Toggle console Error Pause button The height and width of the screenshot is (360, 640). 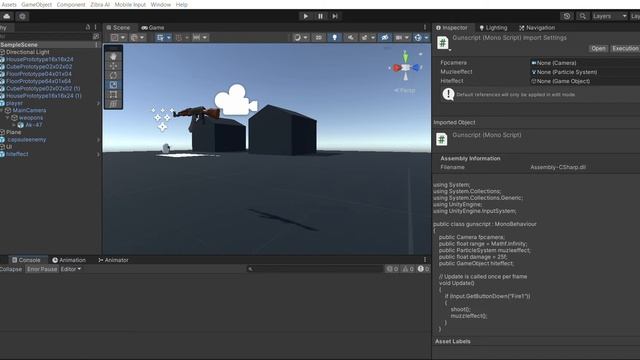pyautogui.click(x=42, y=269)
